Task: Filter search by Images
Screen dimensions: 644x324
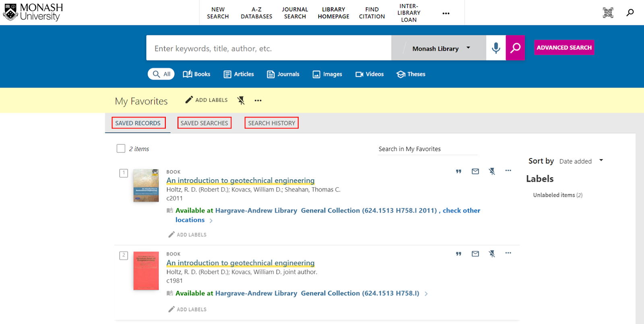Action: pyautogui.click(x=327, y=74)
